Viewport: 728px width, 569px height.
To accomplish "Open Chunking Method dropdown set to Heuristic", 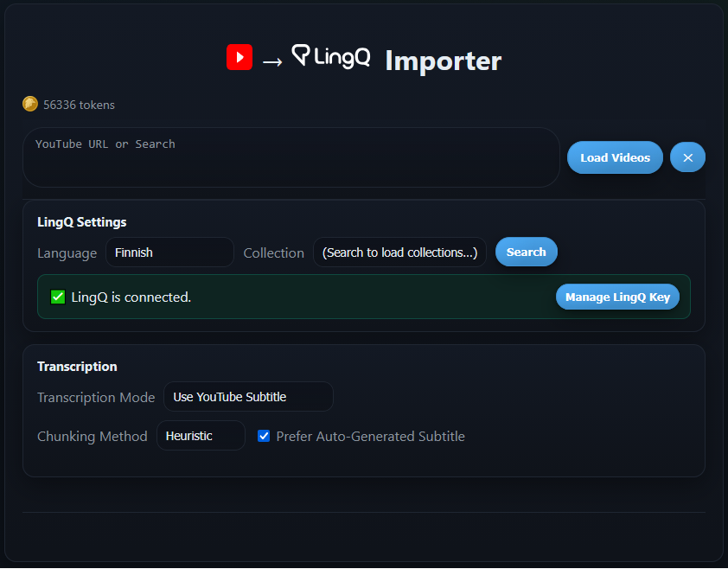I will [x=201, y=436].
